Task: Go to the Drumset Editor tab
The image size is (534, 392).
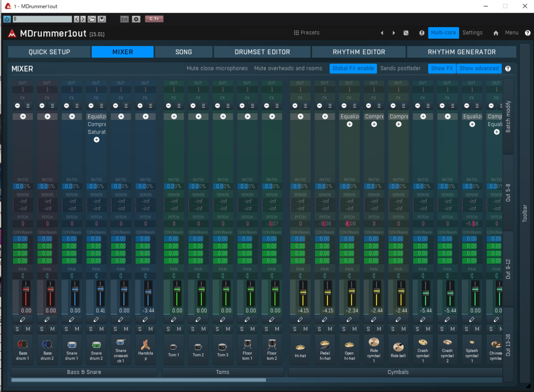Action: pyautogui.click(x=262, y=52)
